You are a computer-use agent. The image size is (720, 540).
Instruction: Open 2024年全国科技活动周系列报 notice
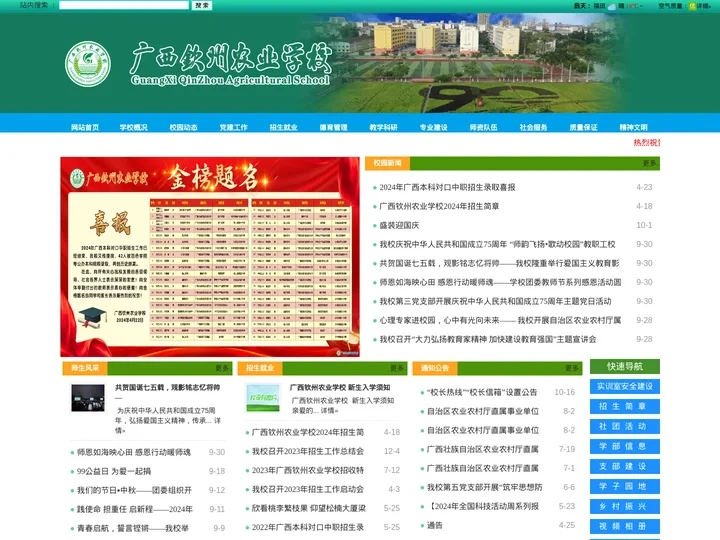point(483,506)
